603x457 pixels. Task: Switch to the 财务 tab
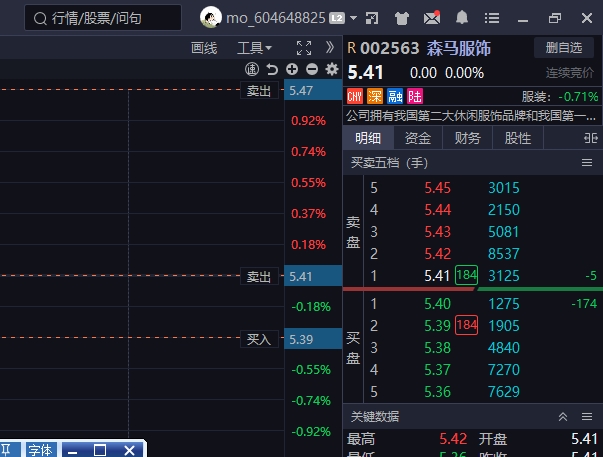pos(468,138)
